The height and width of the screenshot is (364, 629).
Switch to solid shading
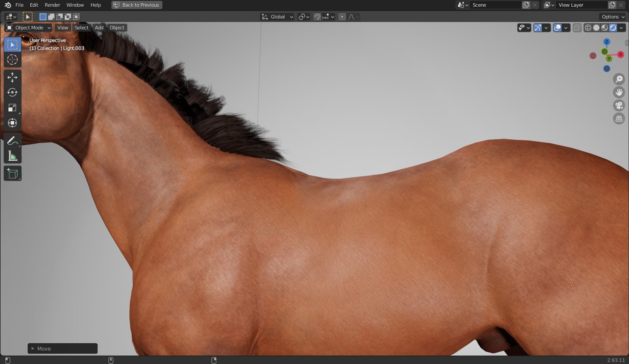[x=596, y=28]
